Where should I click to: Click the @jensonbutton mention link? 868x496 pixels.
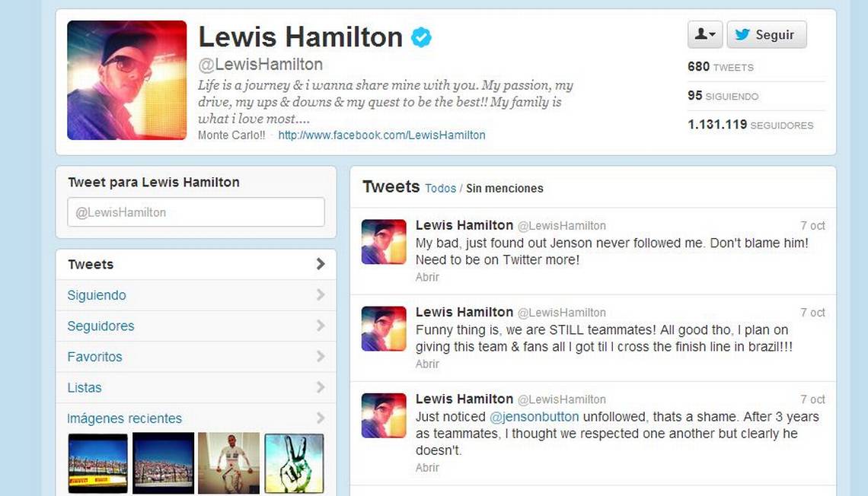click(535, 416)
